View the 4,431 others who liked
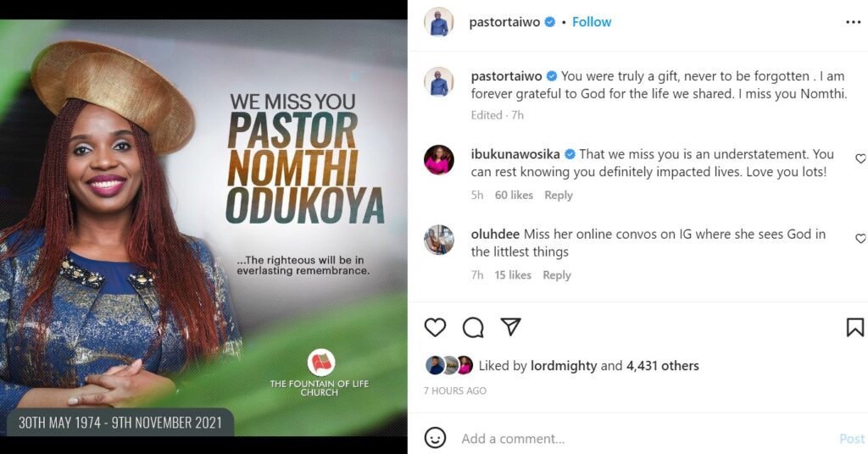 click(663, 366)
